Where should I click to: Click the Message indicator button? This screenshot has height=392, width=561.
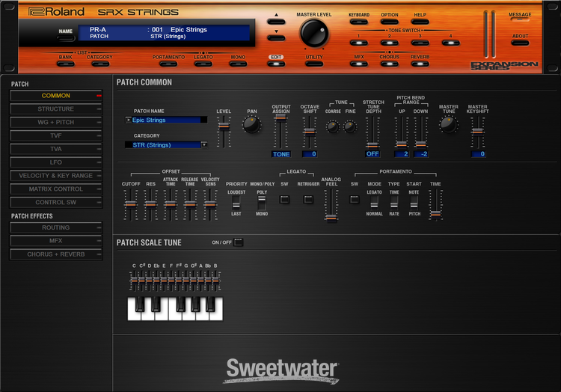(520, 19)
